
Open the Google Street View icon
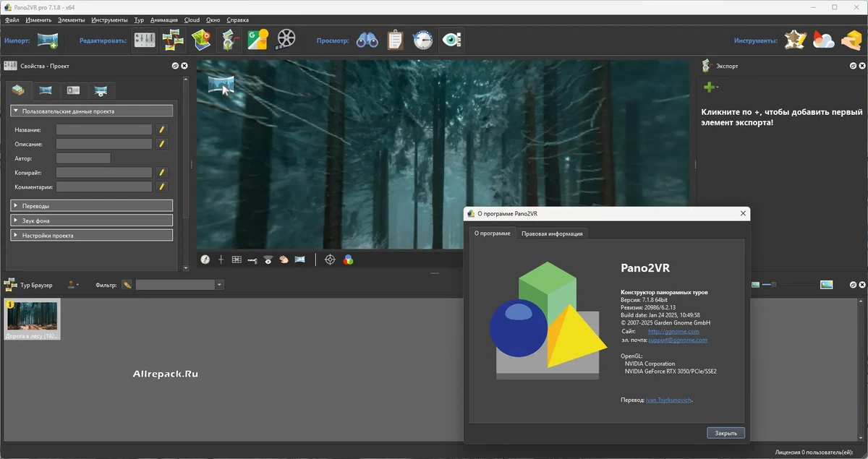tap(258, 40)
